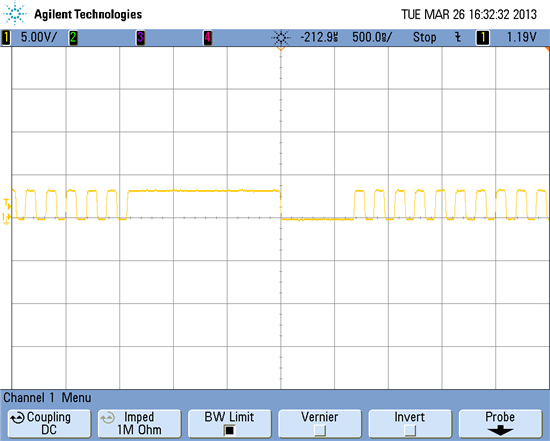The image size is (550, 441).
Task: Click the Agilent Technologies starburst logo
Action: (14, 13)
